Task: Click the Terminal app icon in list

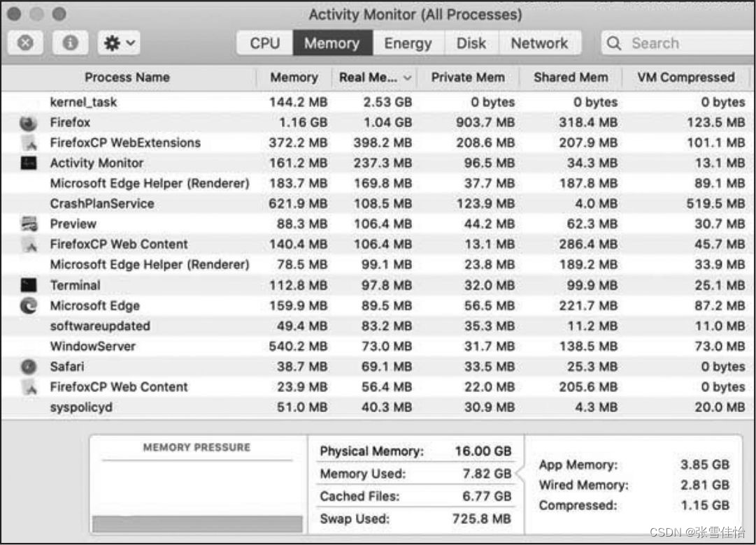Action: tap(29, 285)
